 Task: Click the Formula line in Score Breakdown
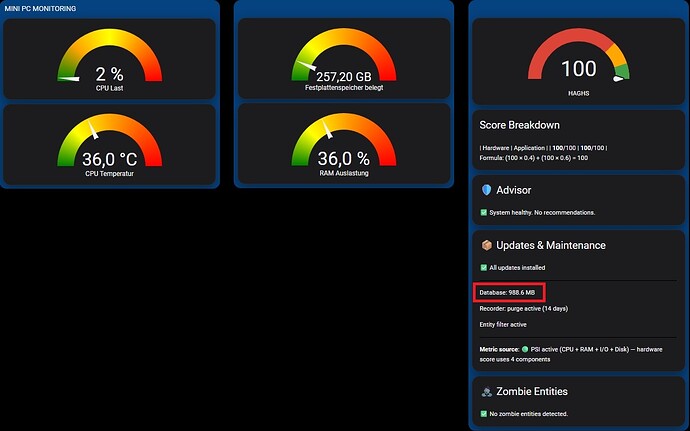(x=534, y=158)
